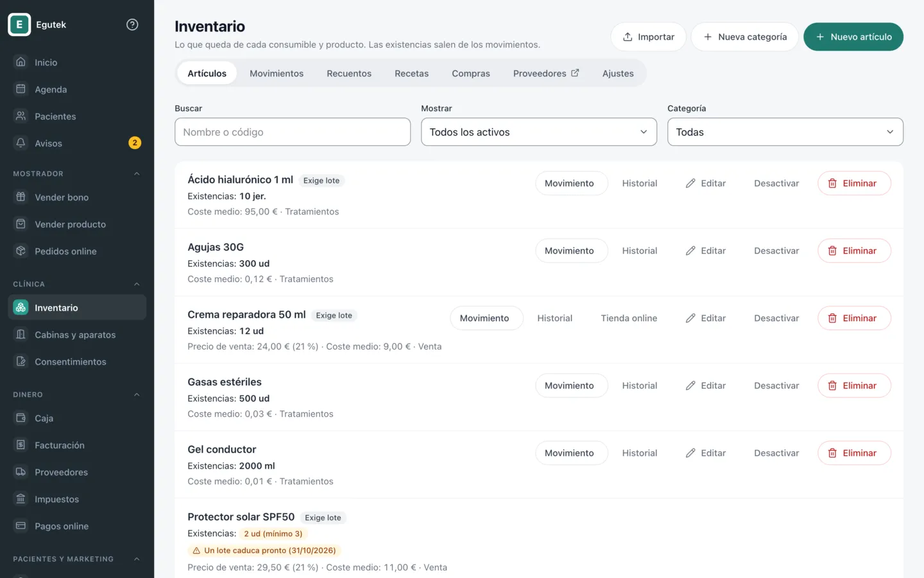The height and width of the screenshot is (578, 924).
Task: Click the Nuevo artículo button
Action: pos(853,37)
